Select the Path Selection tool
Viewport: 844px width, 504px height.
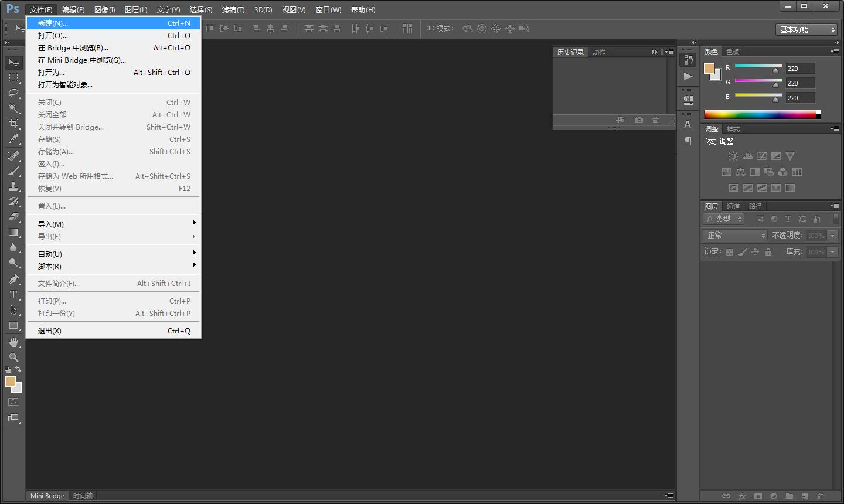(13, 310)
